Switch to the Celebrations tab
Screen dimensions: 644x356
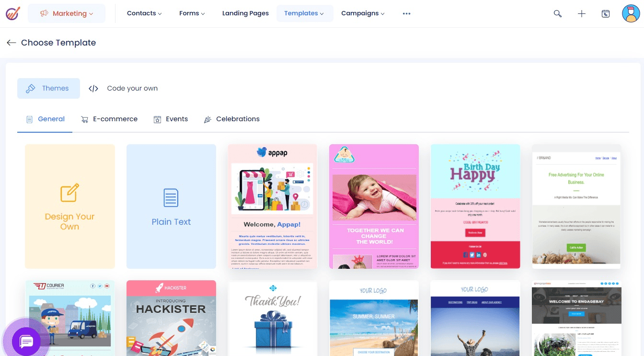(232, 119)
